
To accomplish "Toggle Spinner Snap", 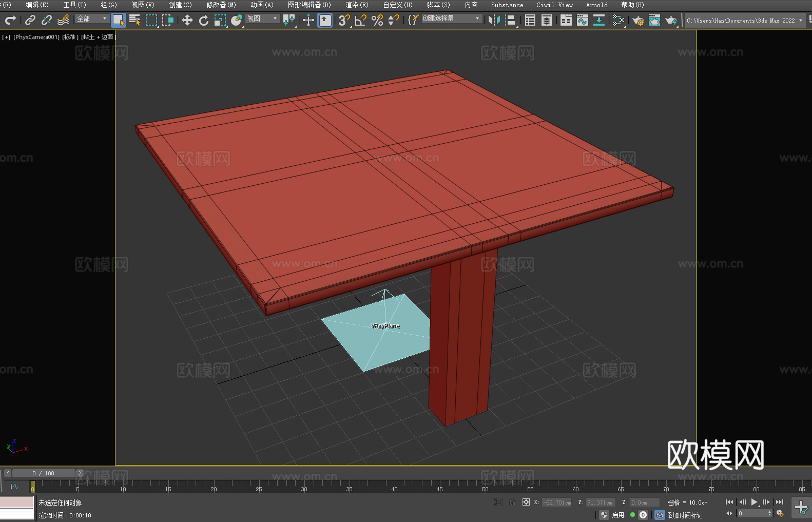I will click(394, 20).
